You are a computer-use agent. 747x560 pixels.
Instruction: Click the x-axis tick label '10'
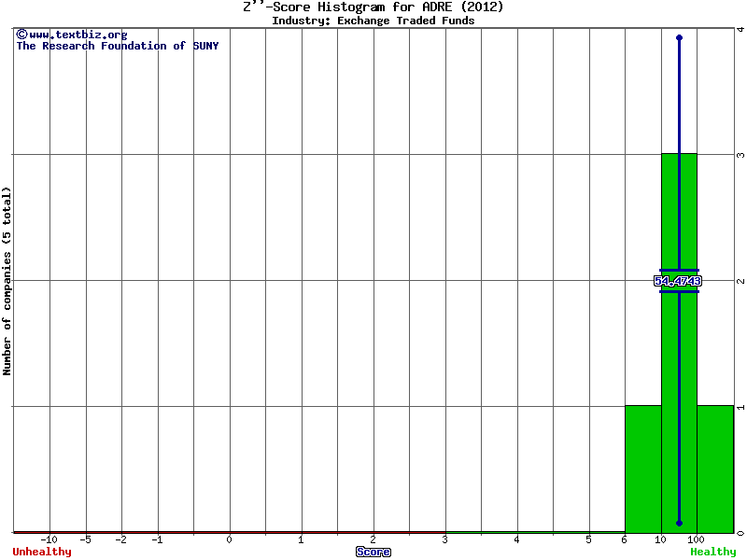[660, 539]
